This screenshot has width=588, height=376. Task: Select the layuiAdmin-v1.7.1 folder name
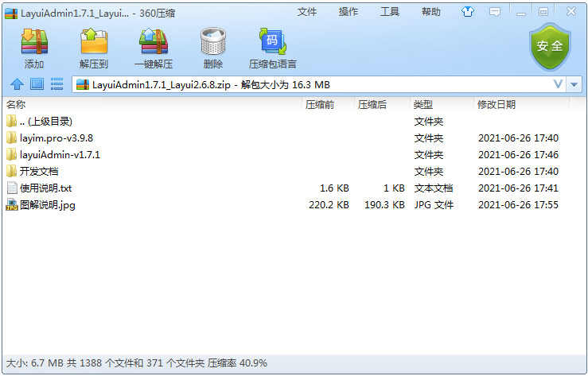[60, 155]
